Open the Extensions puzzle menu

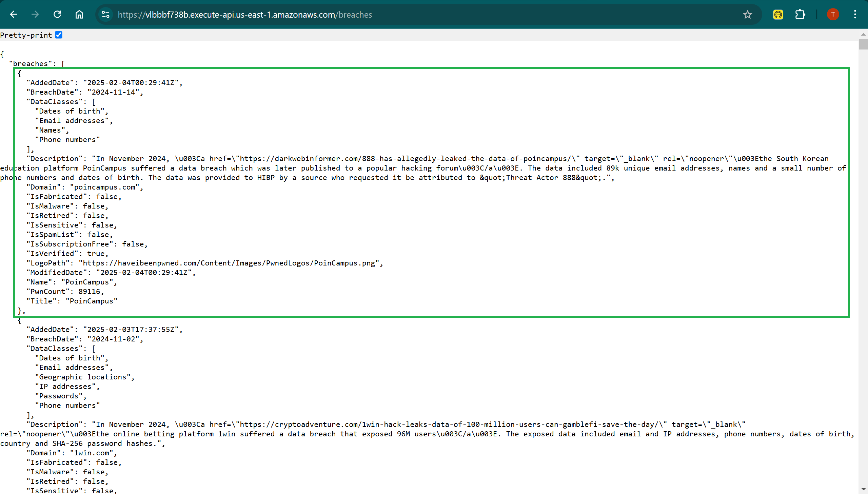[800, 15]
